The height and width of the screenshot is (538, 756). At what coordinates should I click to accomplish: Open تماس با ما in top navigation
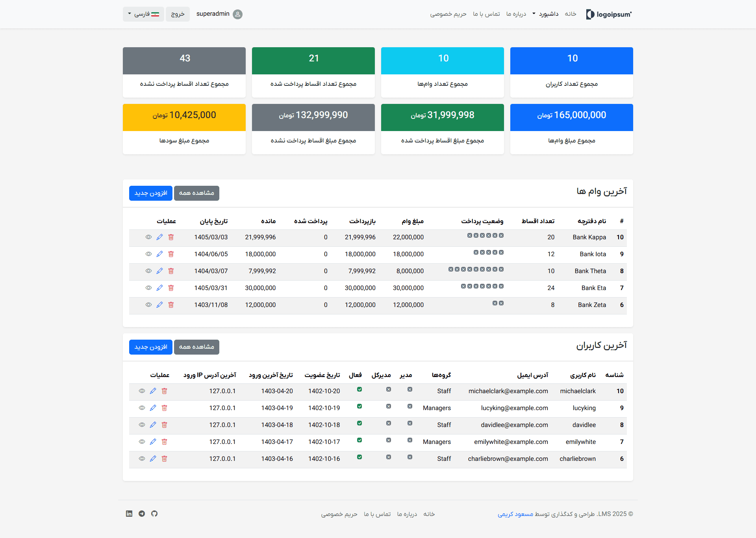486,14
